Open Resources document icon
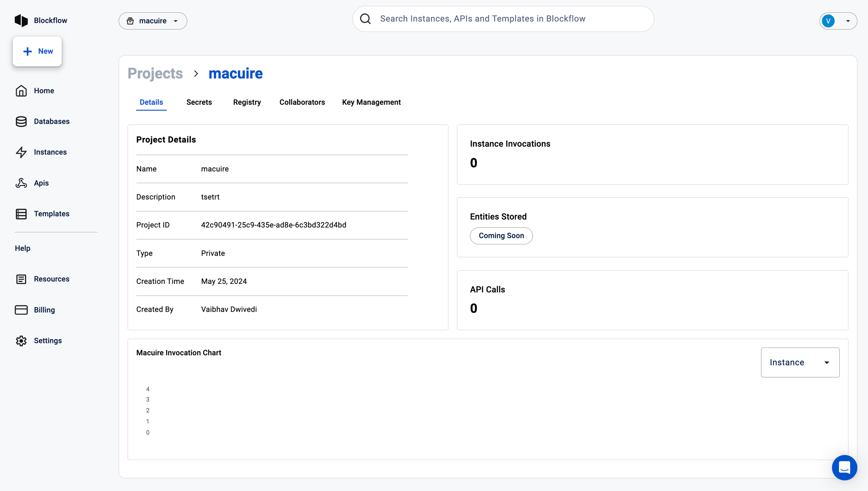 click(21, 279)
